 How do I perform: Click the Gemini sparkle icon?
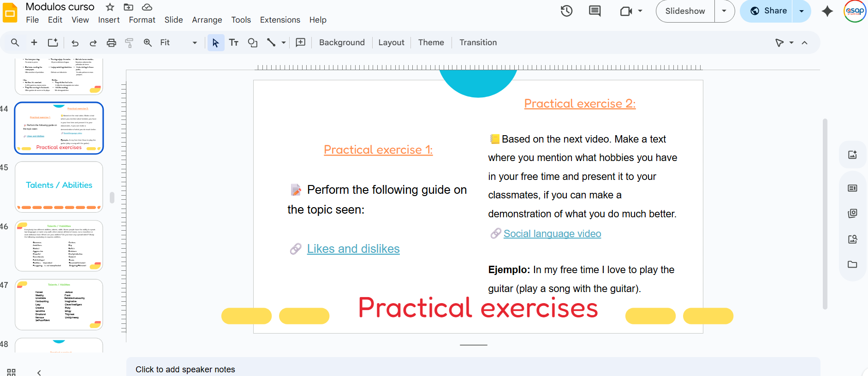pos(827,11)
